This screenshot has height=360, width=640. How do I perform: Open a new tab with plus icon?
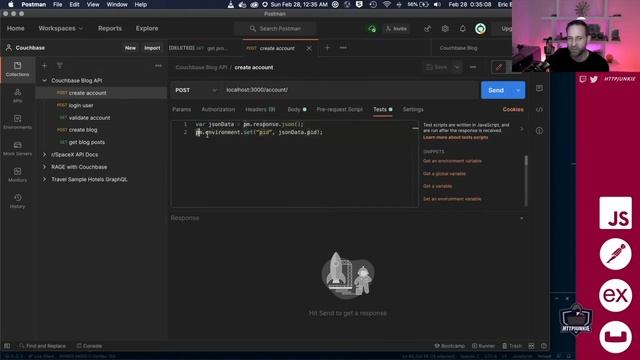click(x=327, y=48)
